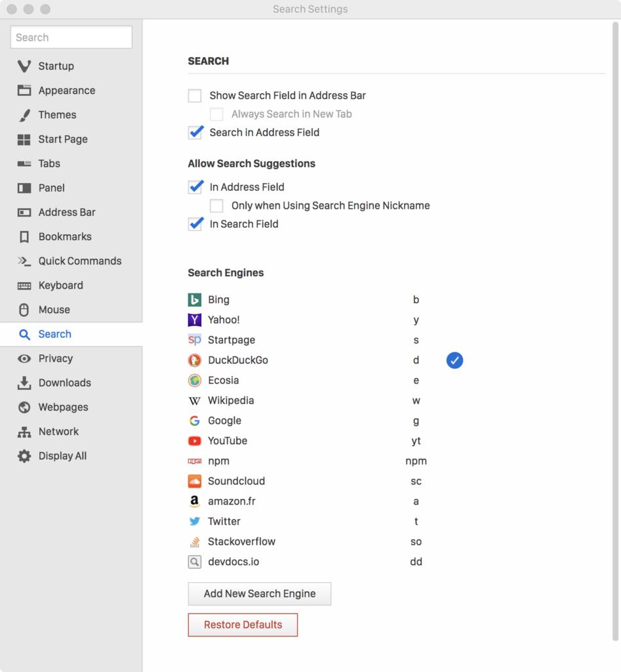
Task: Enable Show Search Field in Address Bar
Action: tap(195, 96)
